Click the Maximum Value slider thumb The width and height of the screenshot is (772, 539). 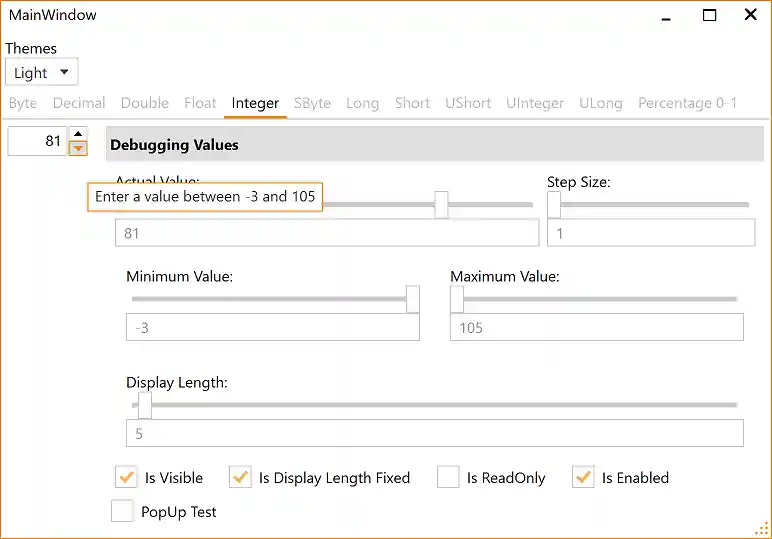(457, 299)
